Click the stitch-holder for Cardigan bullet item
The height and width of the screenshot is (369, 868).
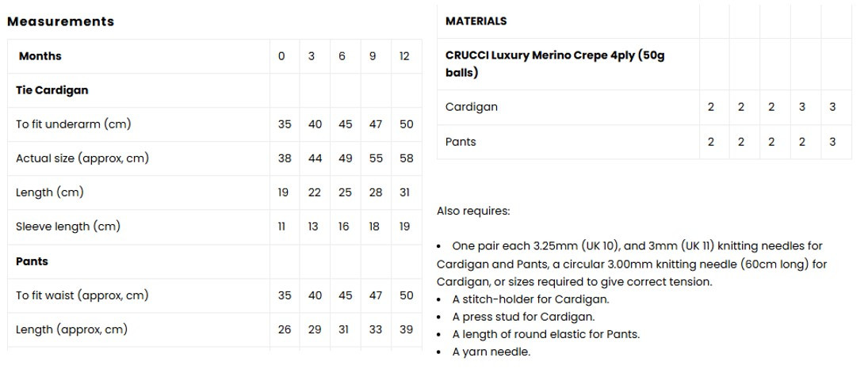pyautogui.click(x=530, y=299)
